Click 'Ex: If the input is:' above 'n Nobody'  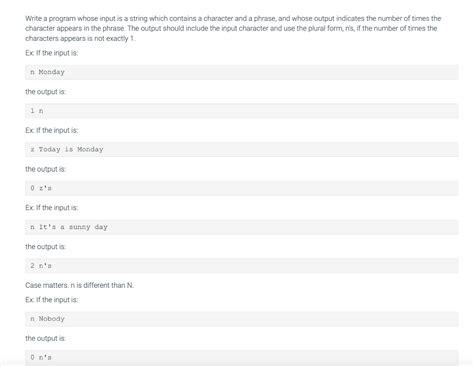(52, 300)
